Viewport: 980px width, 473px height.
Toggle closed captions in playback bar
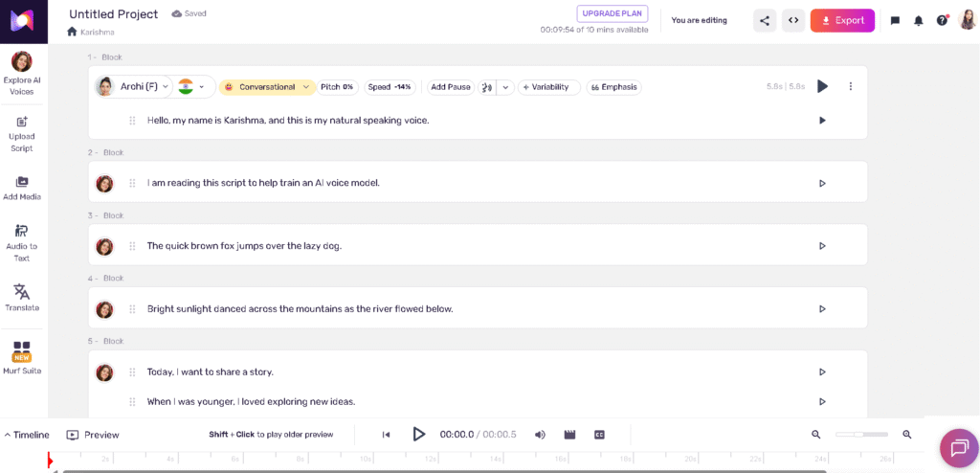599,435
